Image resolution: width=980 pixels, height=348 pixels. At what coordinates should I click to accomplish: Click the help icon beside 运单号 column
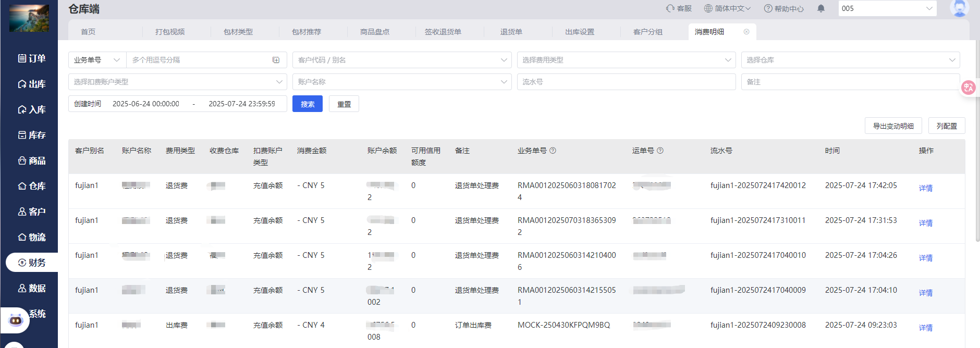660,151
